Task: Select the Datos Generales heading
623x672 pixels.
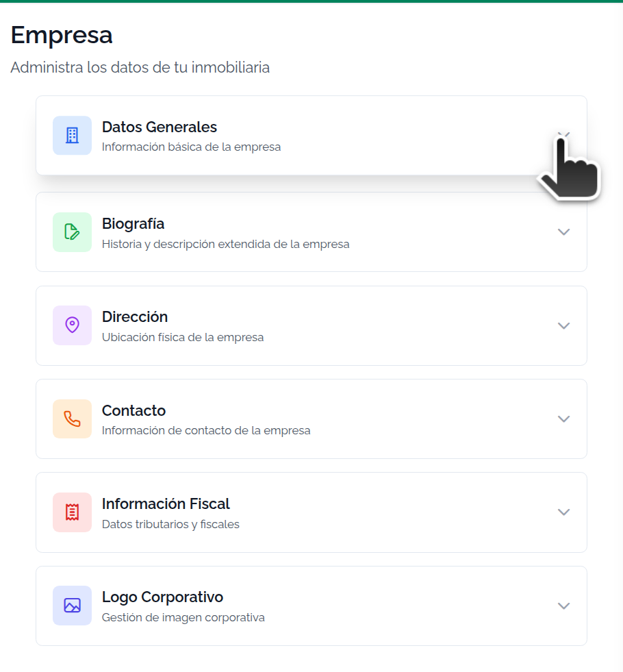Action: pos(160,127)
